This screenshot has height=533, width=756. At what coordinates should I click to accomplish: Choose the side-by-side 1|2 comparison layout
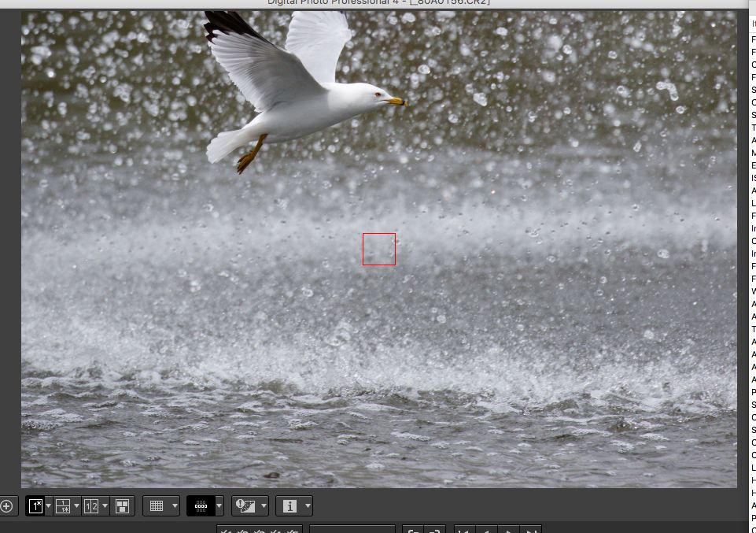(91, 506)
